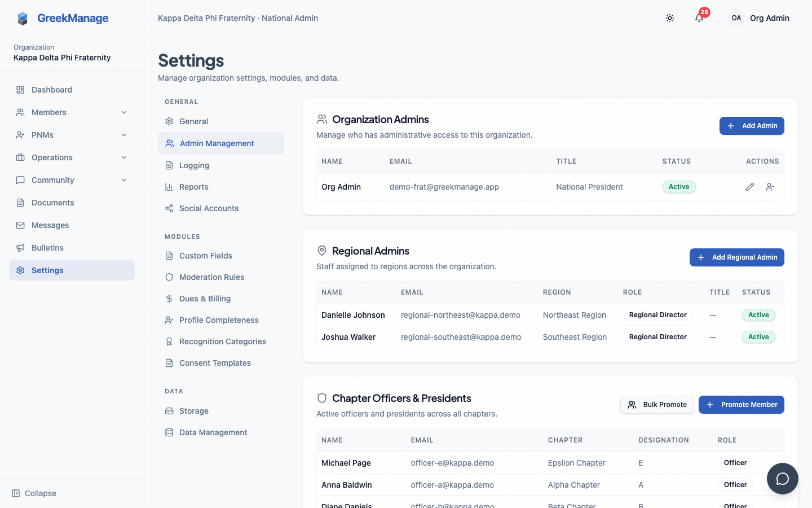The height and width of the screenshot is (508, 812).
Task: Click the Settings gear icon in sidebar
Action: [x=20, y=270]
